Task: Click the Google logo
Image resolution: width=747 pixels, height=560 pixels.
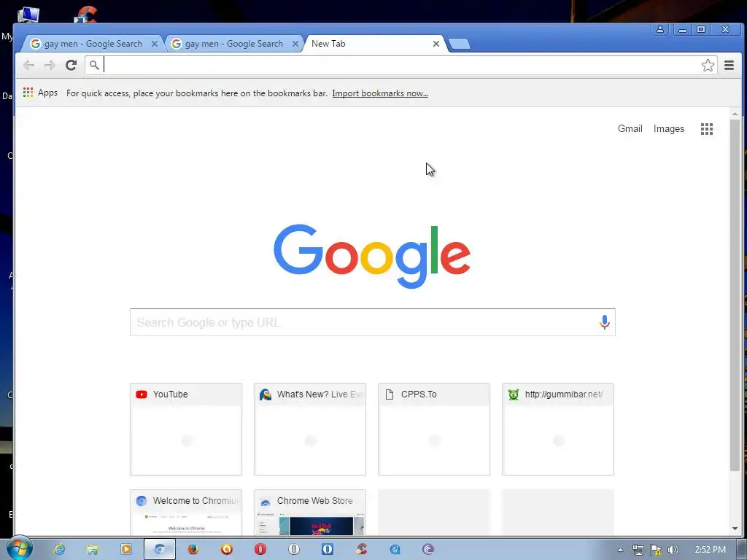Action: coord(371,256)
